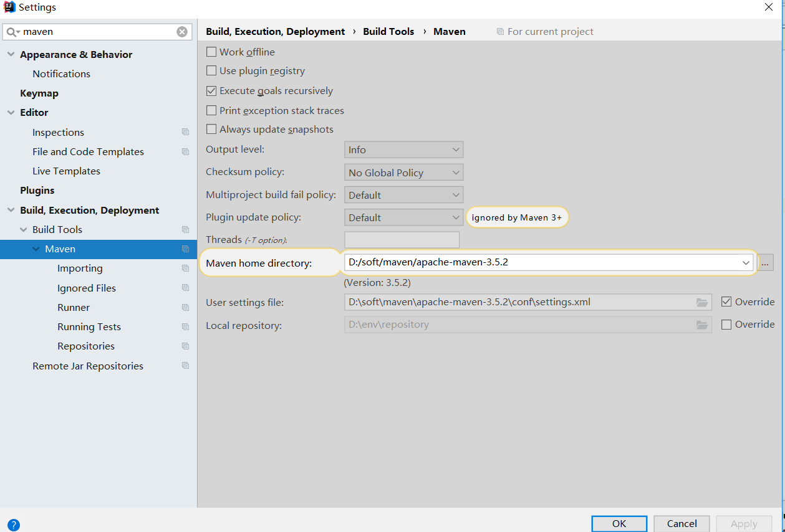Open the Checksum policy dropdown
785x532 pixels.
(403, 173)
